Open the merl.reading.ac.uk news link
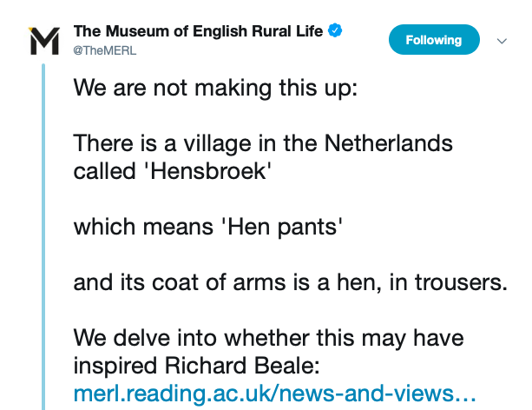Screen dimensions: 532x410 coord(275,393)
